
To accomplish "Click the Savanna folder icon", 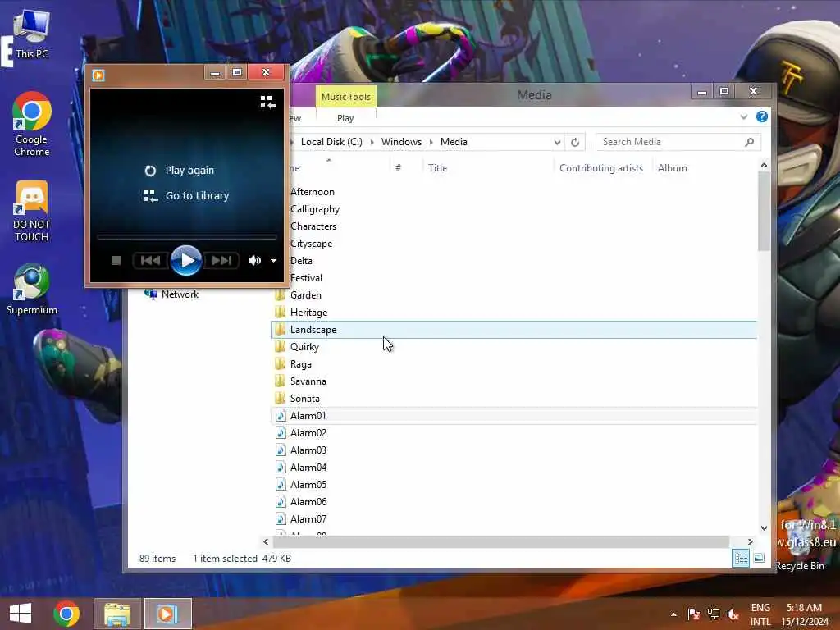I will pyautogui.click(x=281, y=381).
